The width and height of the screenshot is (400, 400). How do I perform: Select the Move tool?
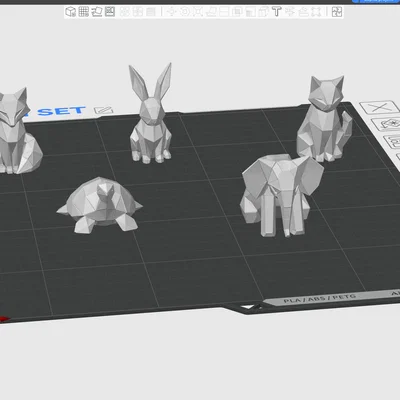(x=171, y=12)
